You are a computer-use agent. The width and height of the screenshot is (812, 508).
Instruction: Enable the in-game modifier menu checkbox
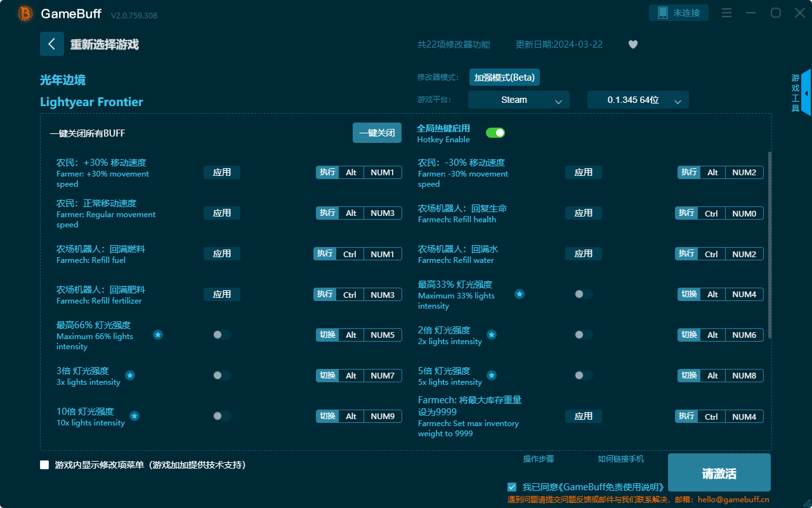pyautogui.click(x=44, y=464)
